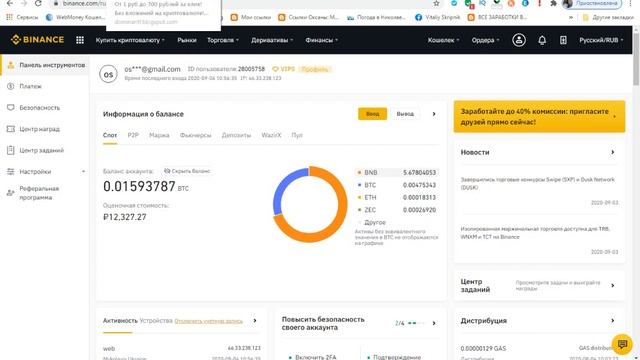
Task: Expand the Купить криптовалюту dropdown
Action: click(130, 40)
